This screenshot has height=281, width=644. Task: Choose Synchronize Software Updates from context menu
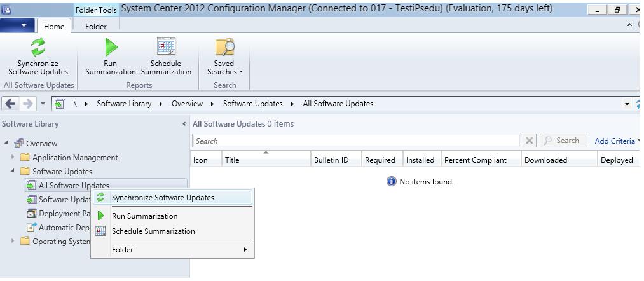click(172, 198)
